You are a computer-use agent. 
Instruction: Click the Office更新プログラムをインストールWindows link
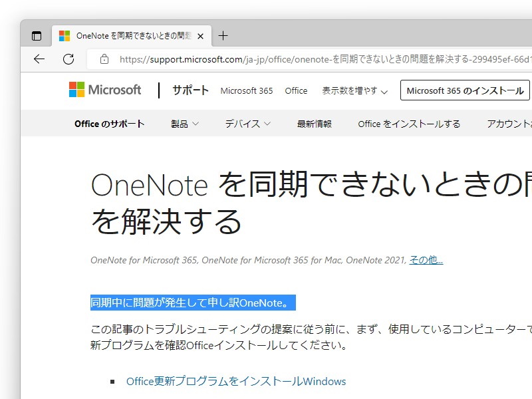tap(236, 381)
